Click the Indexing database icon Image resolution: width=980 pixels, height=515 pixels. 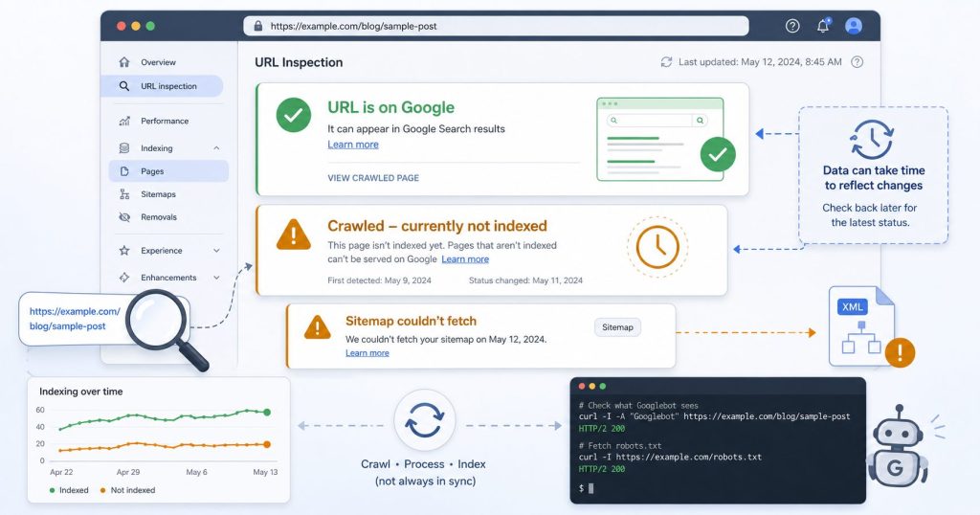point(124,148)
